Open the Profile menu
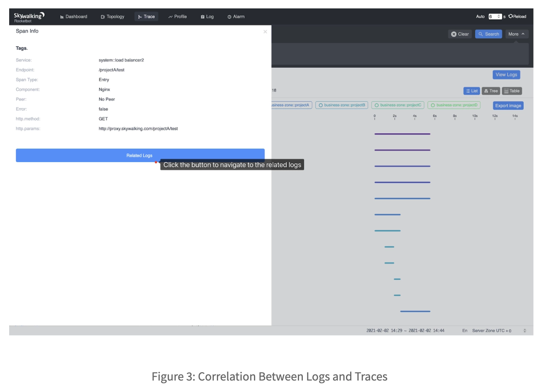This screenshot has width=540, height=392. pyautogui.click(x=178, y=17)
